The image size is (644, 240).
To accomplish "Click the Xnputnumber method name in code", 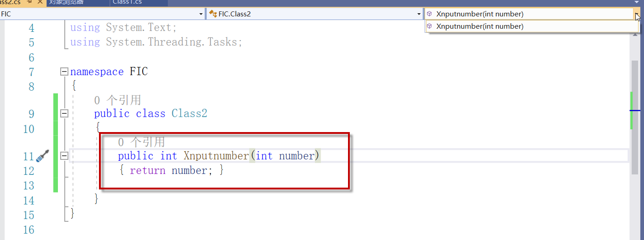I will pos(216,156).
